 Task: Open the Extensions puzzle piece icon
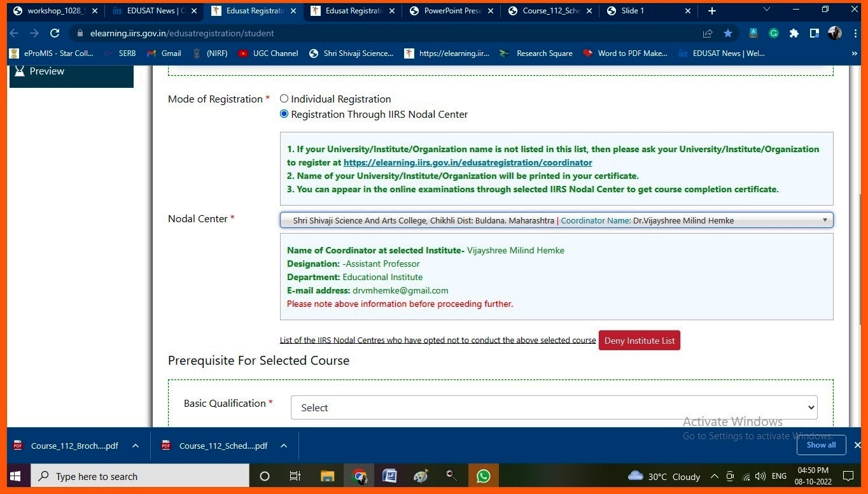(794, 33)
